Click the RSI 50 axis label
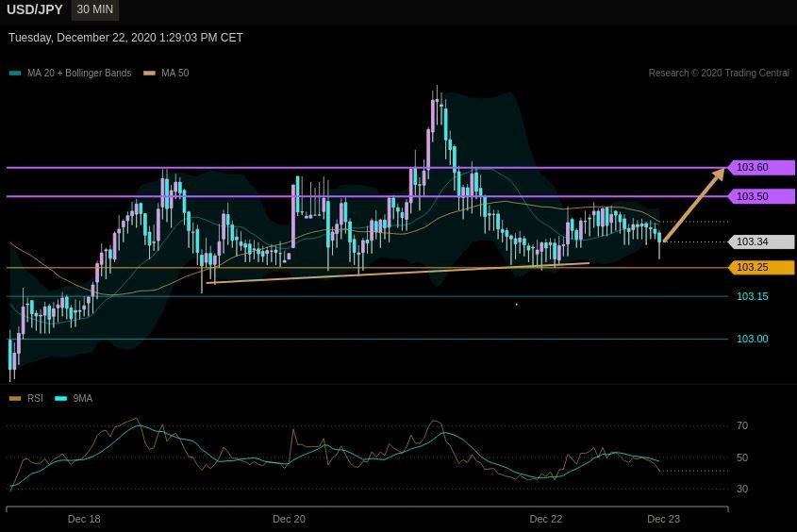Viewport: 797px width, 532px height. (742, 457)
